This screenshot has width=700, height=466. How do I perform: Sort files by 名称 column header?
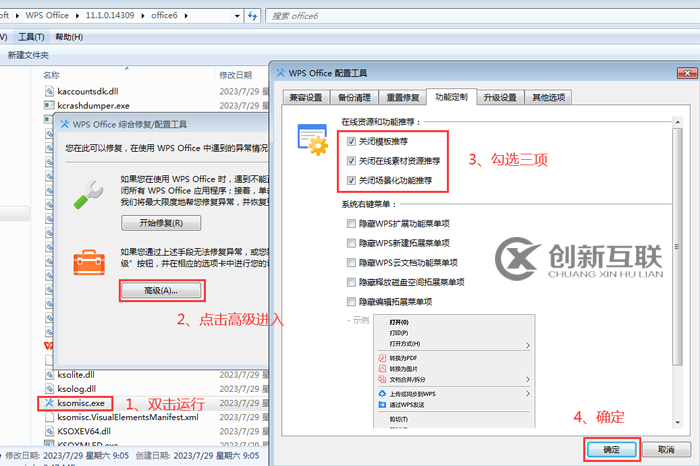coord(51,75)
